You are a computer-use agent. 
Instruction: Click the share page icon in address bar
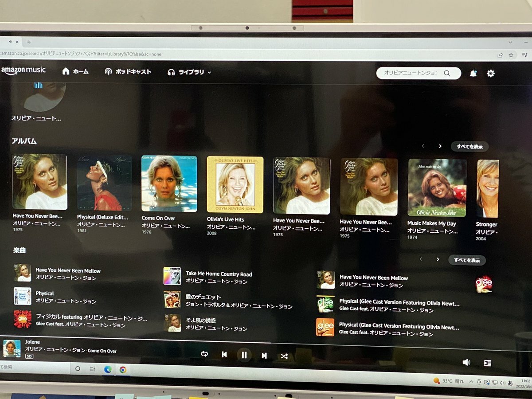[500, 55]
